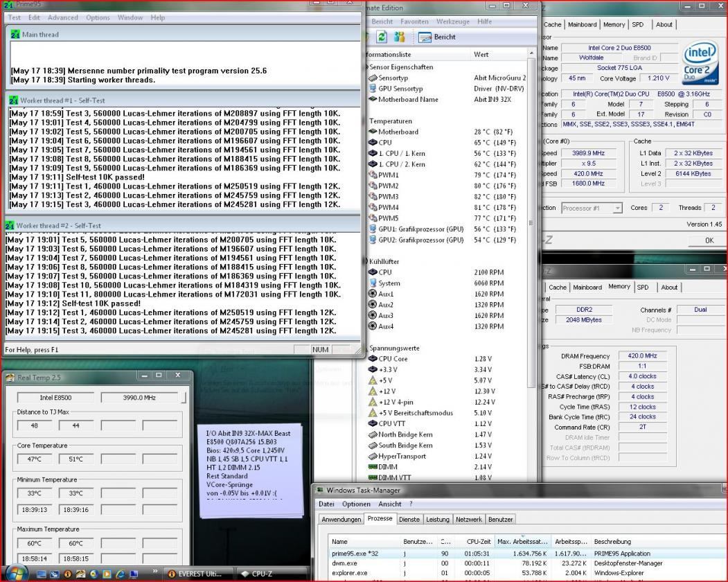Image resolution: width=728 pixels, height=582 pixels.
Task: Click the CPU Core voltage icon
Action: pyautogui.click(x=373, y=359)
